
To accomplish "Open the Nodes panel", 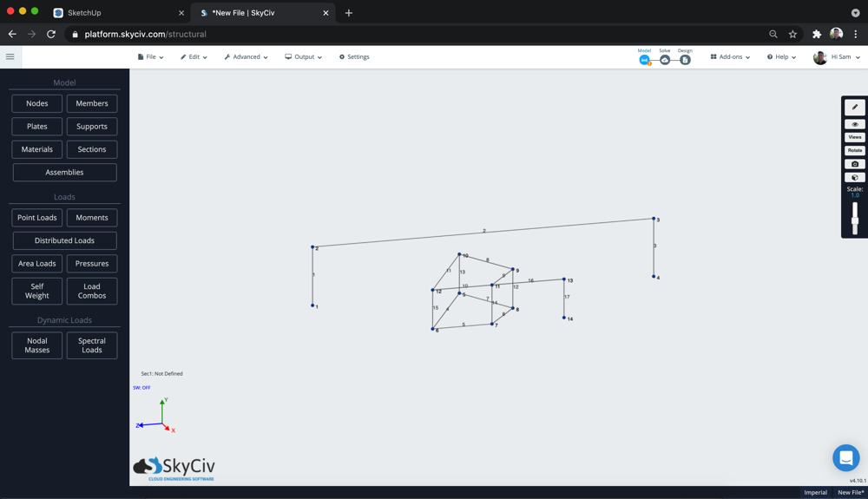I will [x=37, y=103].
